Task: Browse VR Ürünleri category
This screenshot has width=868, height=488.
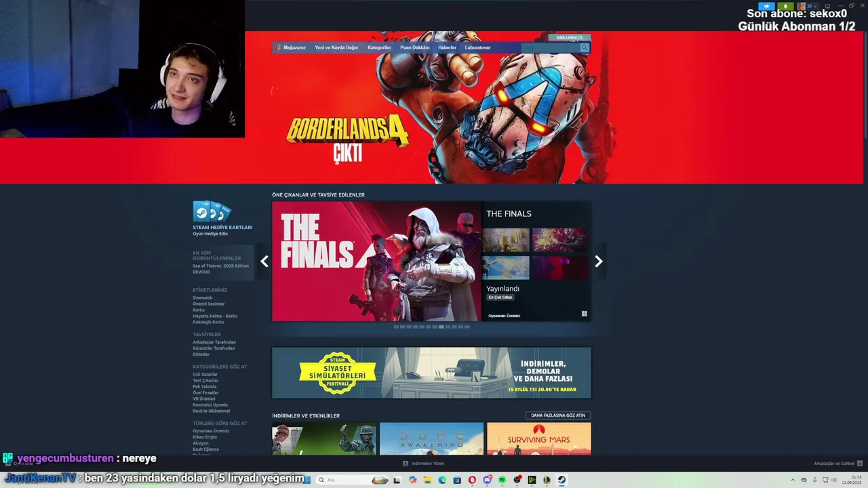Action: 204,399
